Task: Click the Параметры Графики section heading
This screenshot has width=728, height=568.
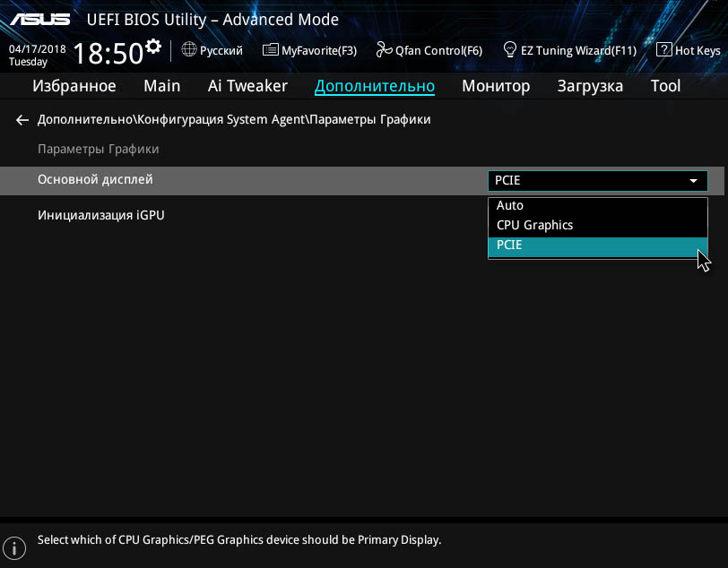Action: [x=98, y=149]
